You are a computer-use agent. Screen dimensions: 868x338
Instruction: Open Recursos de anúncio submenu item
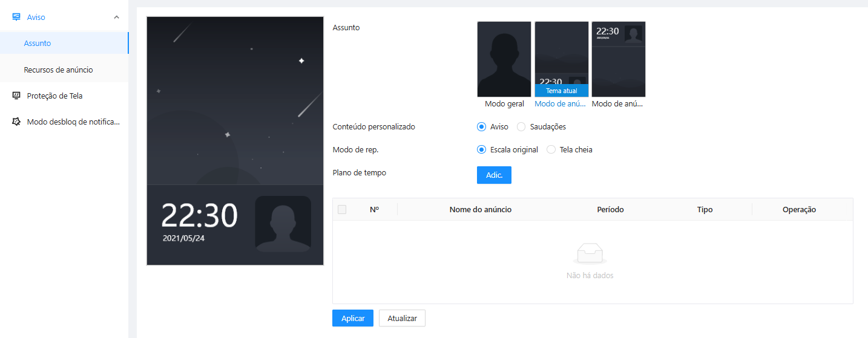point(64,70)
